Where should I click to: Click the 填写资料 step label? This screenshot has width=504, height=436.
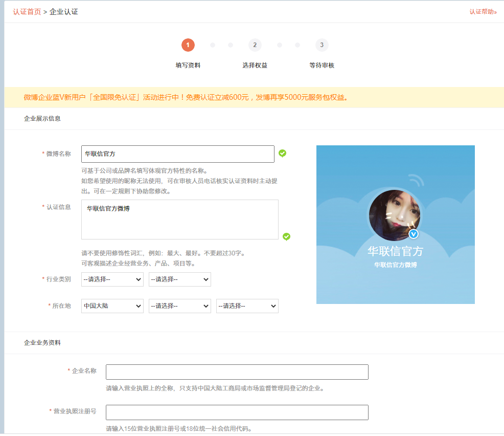point(188,66)
